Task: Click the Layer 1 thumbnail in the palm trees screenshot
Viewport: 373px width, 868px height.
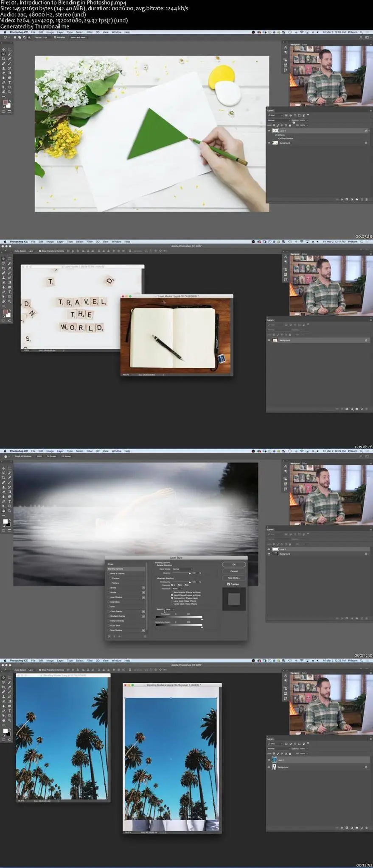Action: 275,760
